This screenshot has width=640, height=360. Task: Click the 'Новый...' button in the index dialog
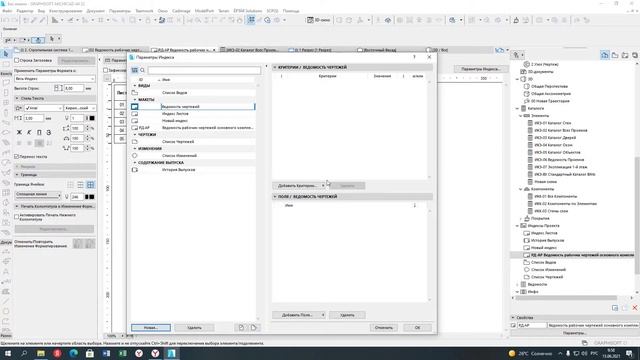(x=151, y=327)
